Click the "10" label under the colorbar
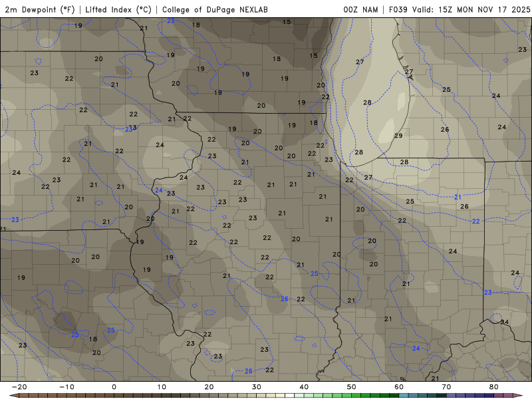Screen dimensions: 532x399 162,387
